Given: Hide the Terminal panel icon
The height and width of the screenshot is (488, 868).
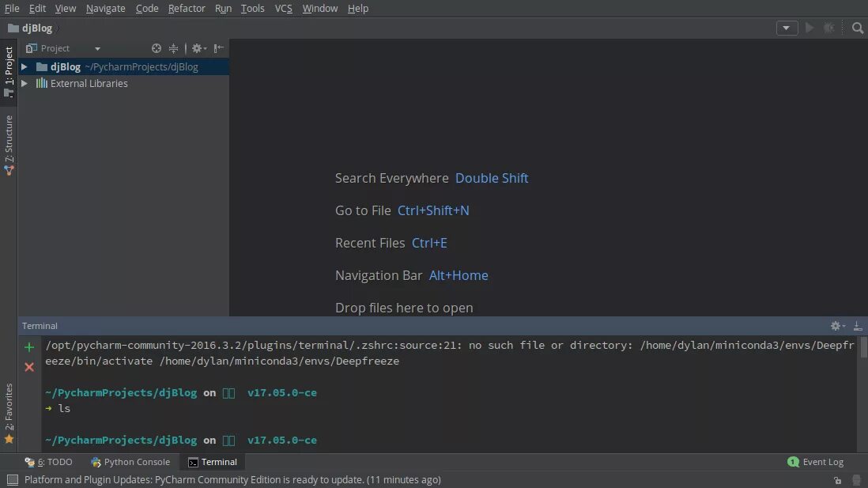Looking at the screenshot, I should point(858,327).
